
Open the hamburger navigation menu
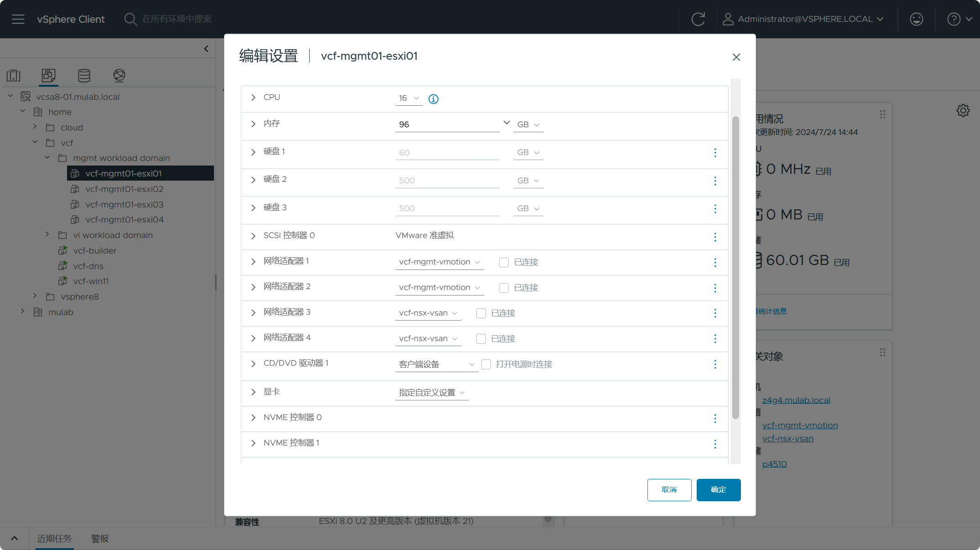pyautogui.click(x=18, y=19)
